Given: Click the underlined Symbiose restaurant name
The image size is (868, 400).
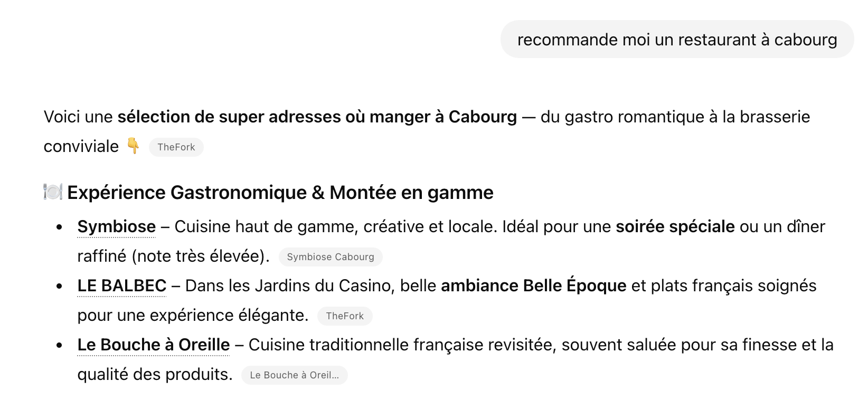Looking at the screenshot, I should click(117, 227).
